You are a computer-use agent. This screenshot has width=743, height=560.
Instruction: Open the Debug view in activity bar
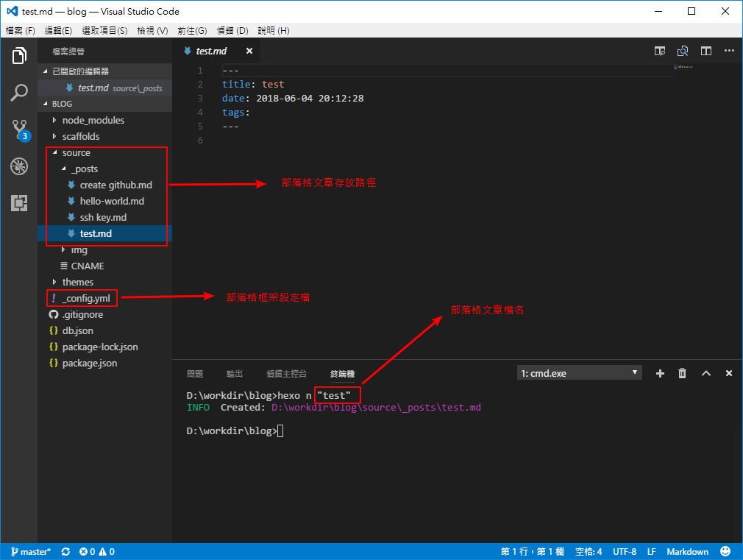pos(19,166)
